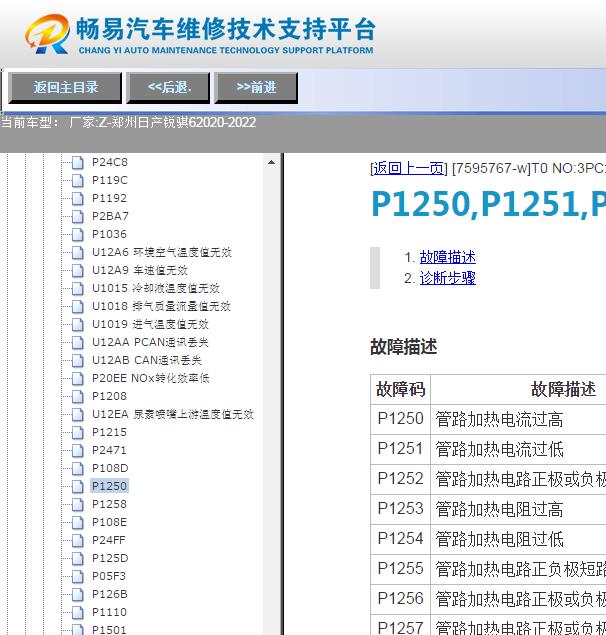Select tree item P108D
Image resolution: width=606 pixels, height=635 pixels.
[x=110, y=468]
